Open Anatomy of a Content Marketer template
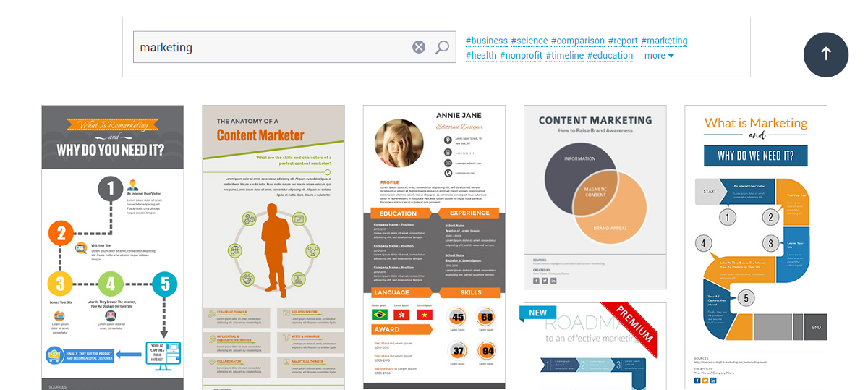Viewport: 868px width, 390px height. pos(273,246)
